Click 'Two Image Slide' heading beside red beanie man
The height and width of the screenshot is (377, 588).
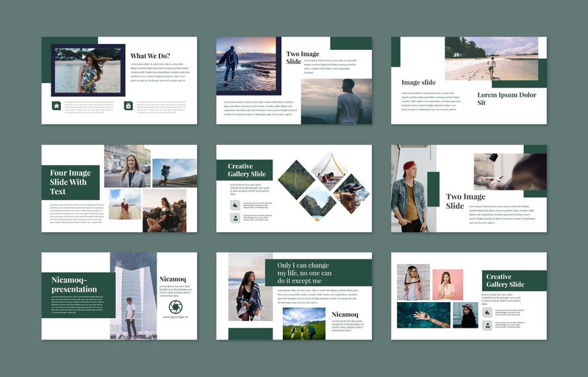pos(465,201)
